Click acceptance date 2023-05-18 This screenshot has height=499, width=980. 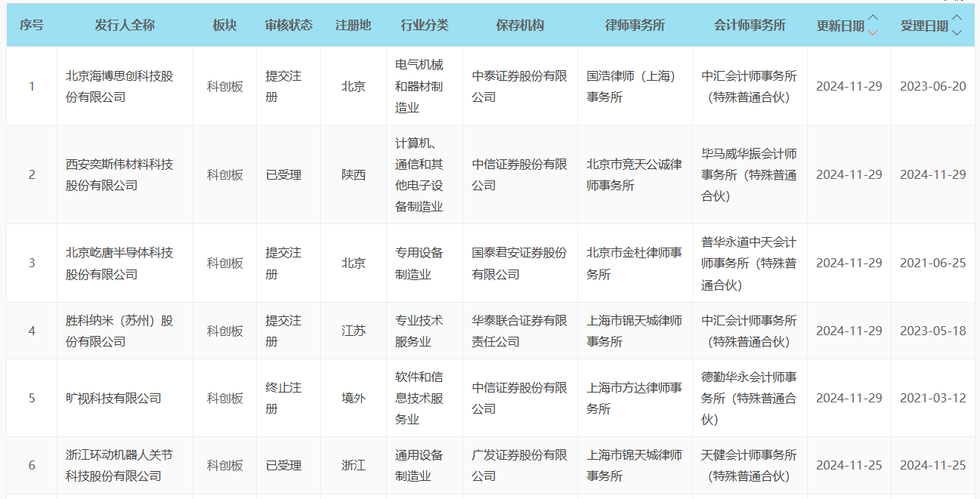[x=932, y=331]
